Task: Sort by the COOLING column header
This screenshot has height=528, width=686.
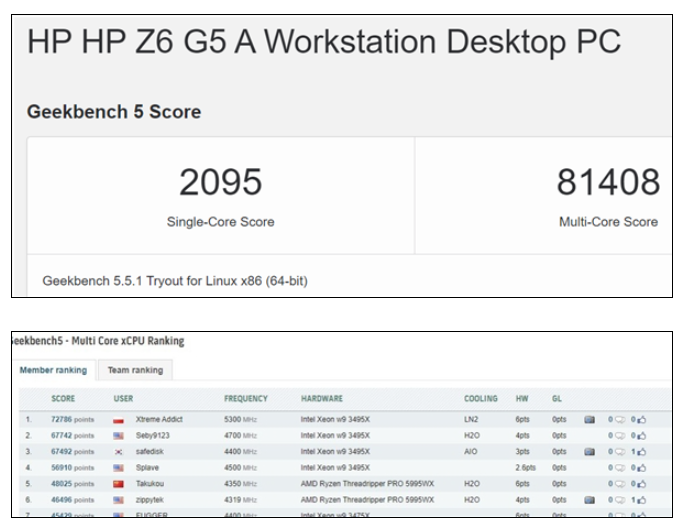Action: 481,399
